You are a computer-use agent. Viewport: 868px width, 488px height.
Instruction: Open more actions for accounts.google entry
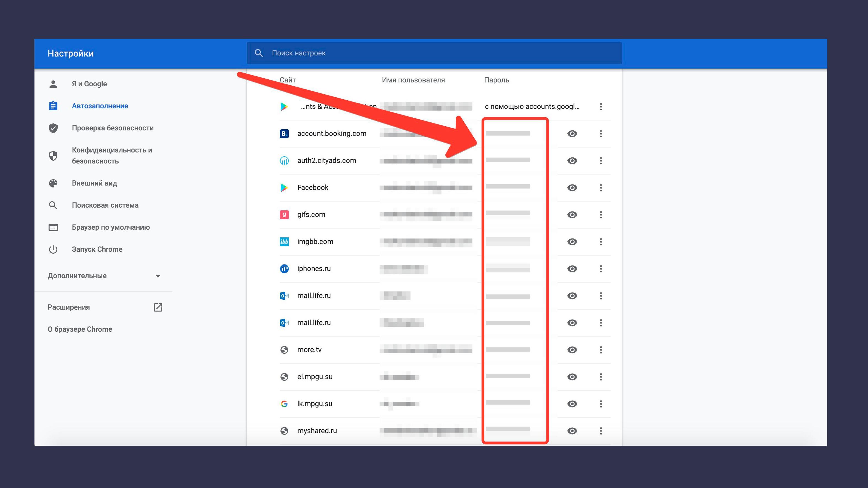600,107
